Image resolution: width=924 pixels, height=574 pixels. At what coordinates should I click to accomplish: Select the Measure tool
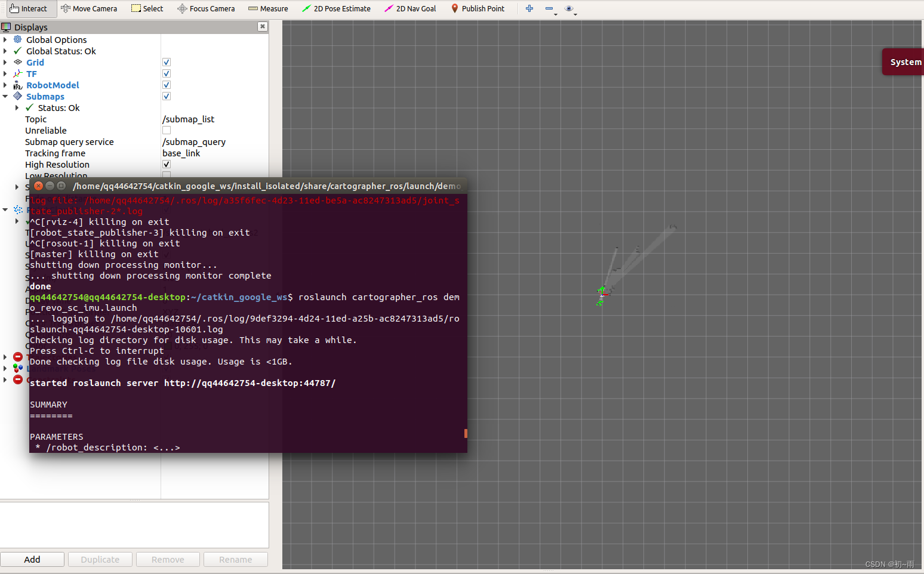[268, 8]
